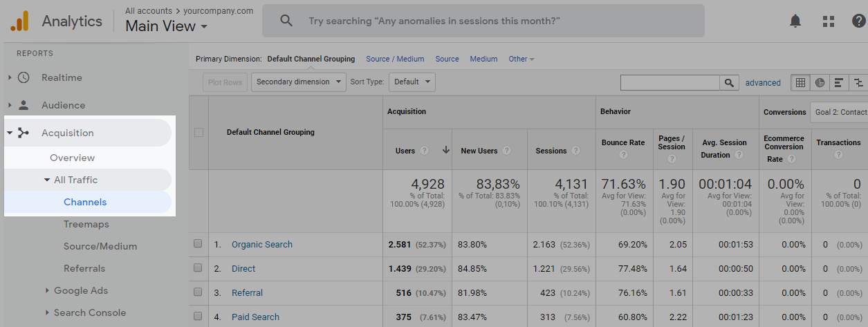
Task: Open the Secondary dimension dropdown
Action: (x=299, y=82)
